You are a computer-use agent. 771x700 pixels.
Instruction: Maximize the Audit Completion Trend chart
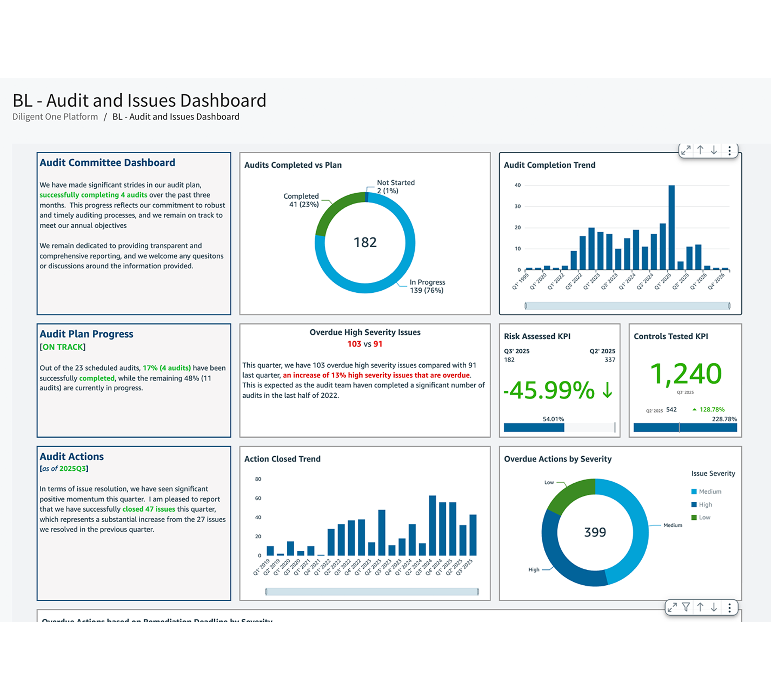[685, 150]
